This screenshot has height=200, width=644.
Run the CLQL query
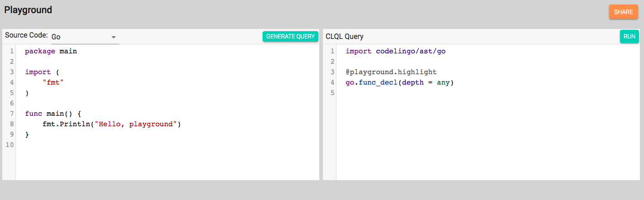click(630, 37)
